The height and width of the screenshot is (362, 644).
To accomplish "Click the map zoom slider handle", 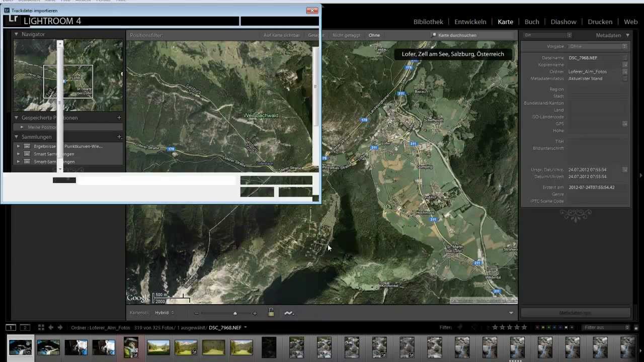I will [235, 313].
